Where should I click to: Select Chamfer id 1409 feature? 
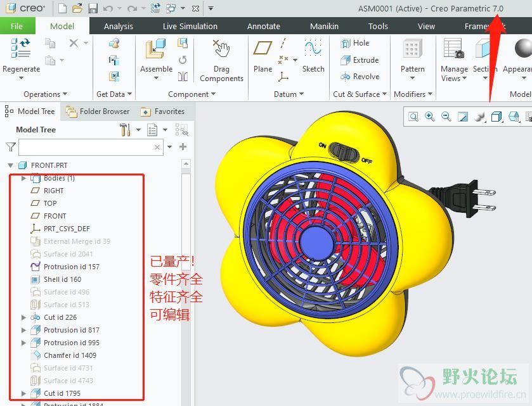[x=63, y=355]
